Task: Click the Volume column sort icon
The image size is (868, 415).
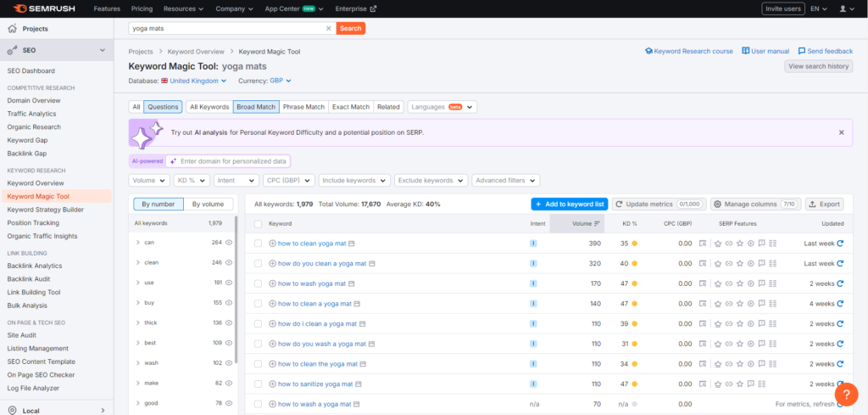Action: pyautogui.click(x=597, y=224)
